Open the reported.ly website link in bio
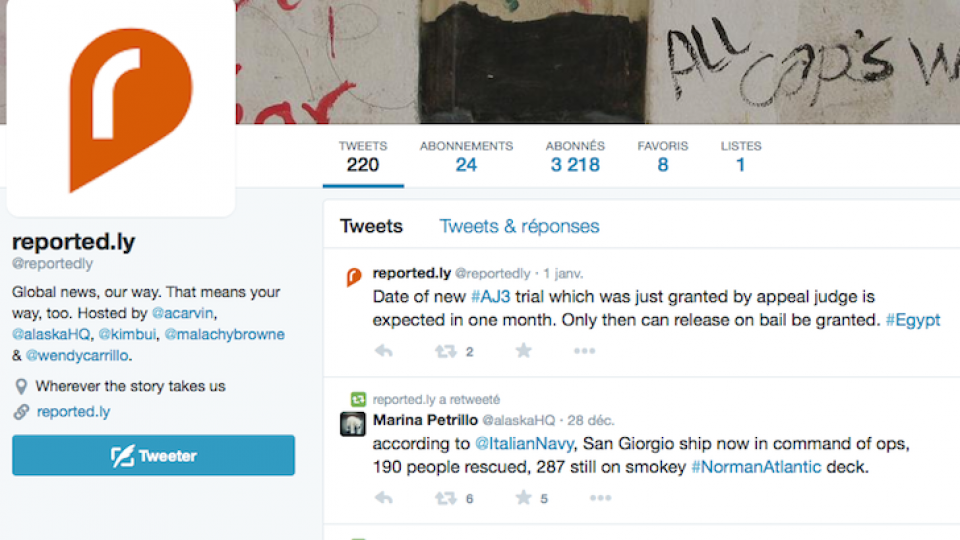960x540 pixels. click(x=73, y=411)
